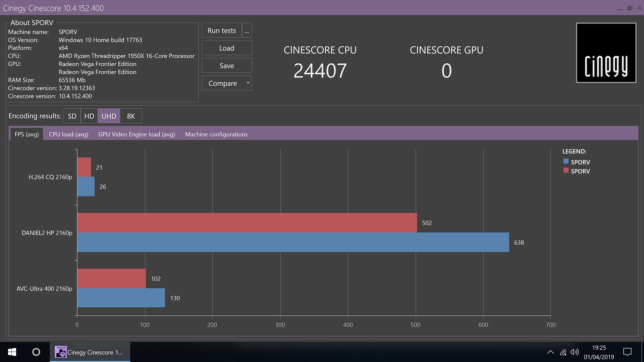Load saved benchmark results
Viewport: 644px width, 362px height.
(227, 48)
